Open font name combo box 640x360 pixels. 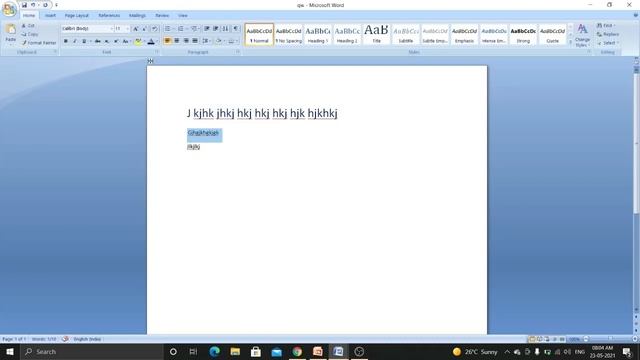pos(87,29)
